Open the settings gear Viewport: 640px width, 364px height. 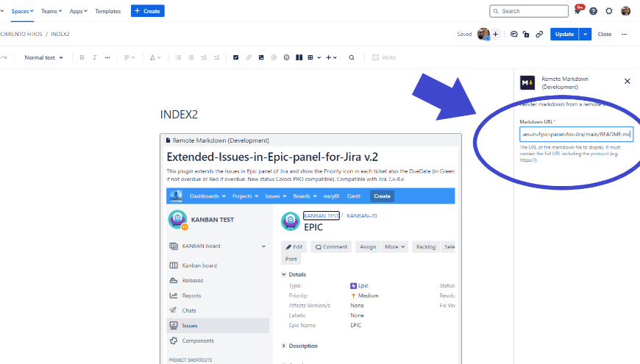tap(609, 11)
